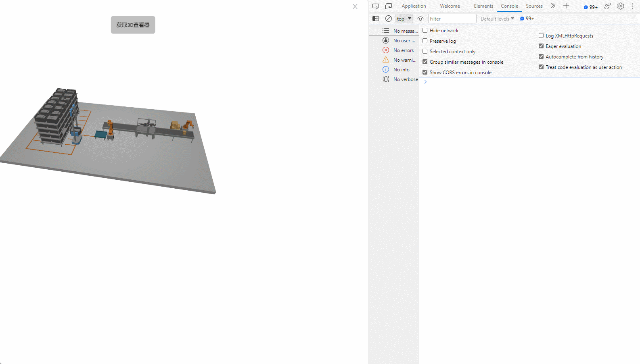Image resolution: width=640 pixels, height=364 pixels.
Task: Open the Sources tab
Action: tap(534, 6)
